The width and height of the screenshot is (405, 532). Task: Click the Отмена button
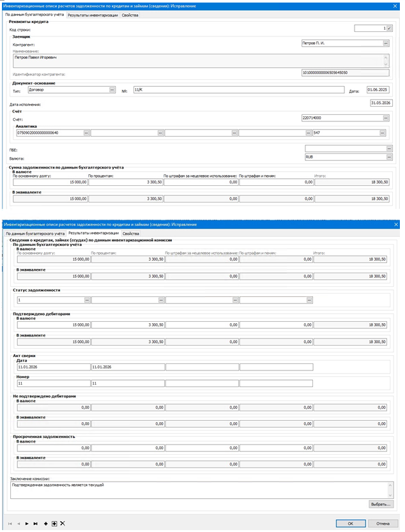tap(383, 523)
